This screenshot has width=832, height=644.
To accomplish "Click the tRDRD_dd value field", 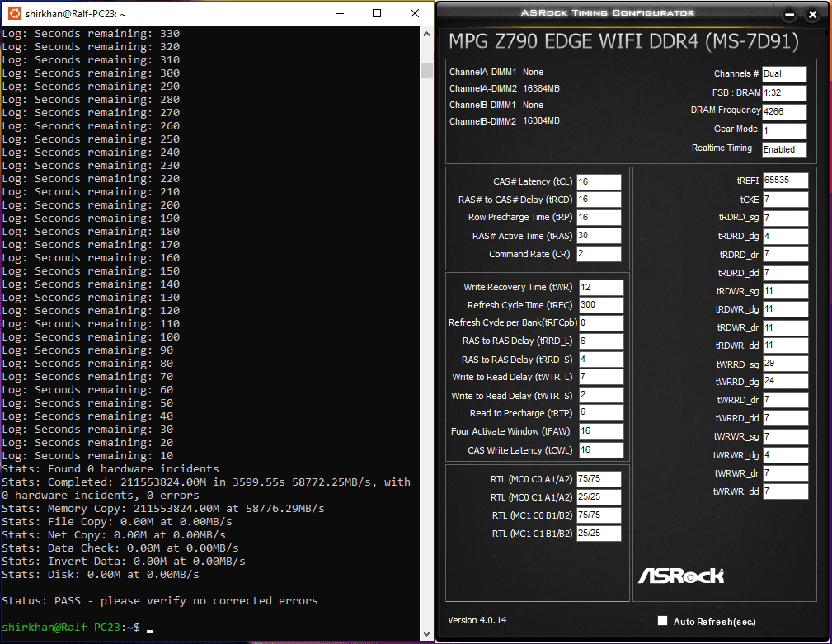I will point(786,273).
